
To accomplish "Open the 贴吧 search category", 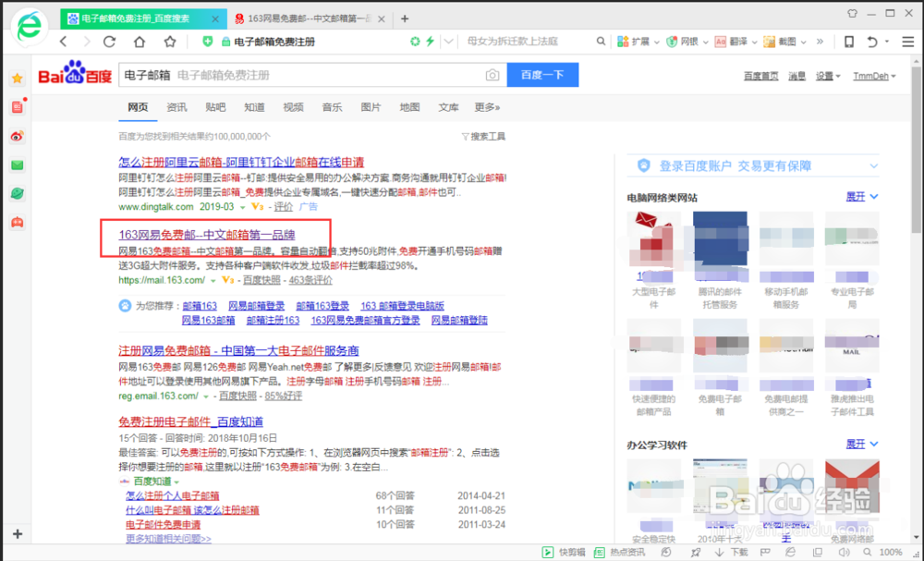I will click(x=215, y=107).
